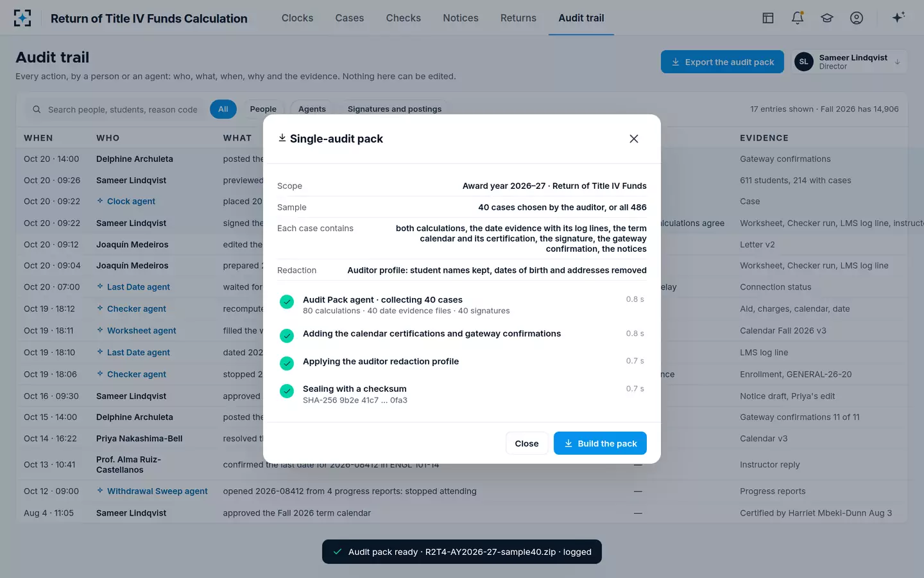Filter entries by People
Screen dimensions: 924x578
click(263, 109)
